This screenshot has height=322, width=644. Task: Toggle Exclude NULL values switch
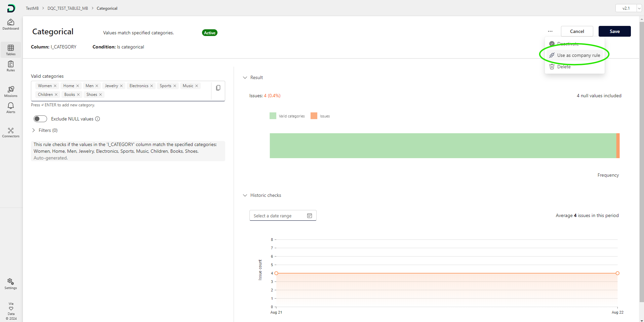point(40,119)
